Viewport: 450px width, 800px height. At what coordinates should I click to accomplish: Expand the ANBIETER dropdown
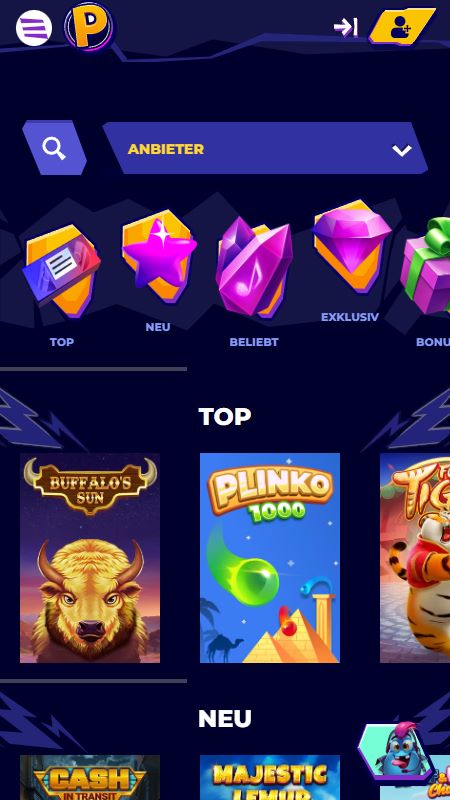[x=265, y=148]
